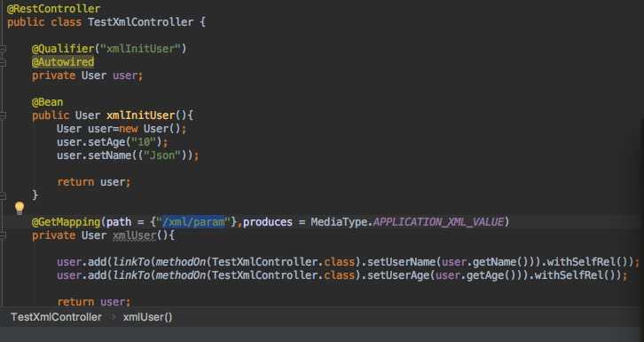
Task: Click the @Qualifier annotation
Action: coord(63,49)
